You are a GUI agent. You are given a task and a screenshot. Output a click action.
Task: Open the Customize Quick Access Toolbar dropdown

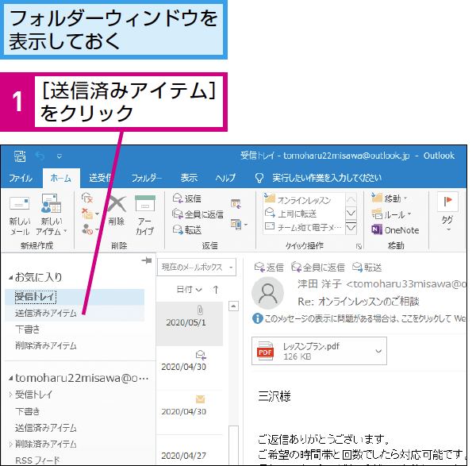59,156
